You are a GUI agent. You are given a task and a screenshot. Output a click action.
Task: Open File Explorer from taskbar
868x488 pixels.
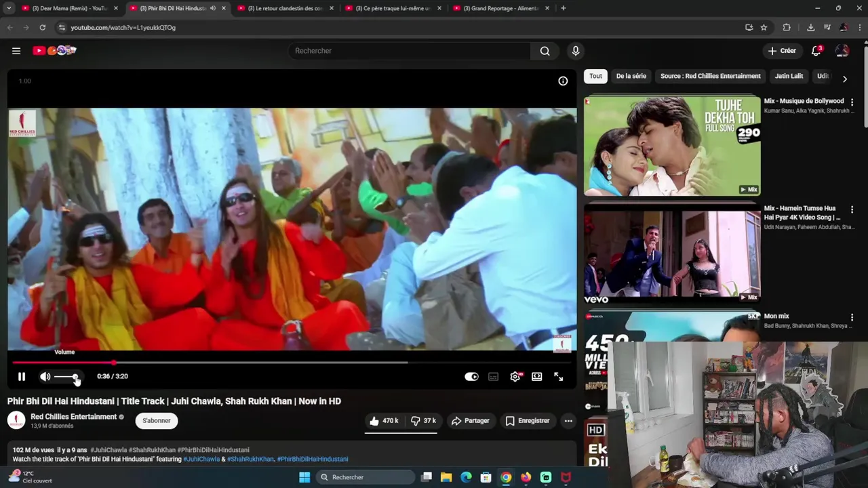point(446,477)
